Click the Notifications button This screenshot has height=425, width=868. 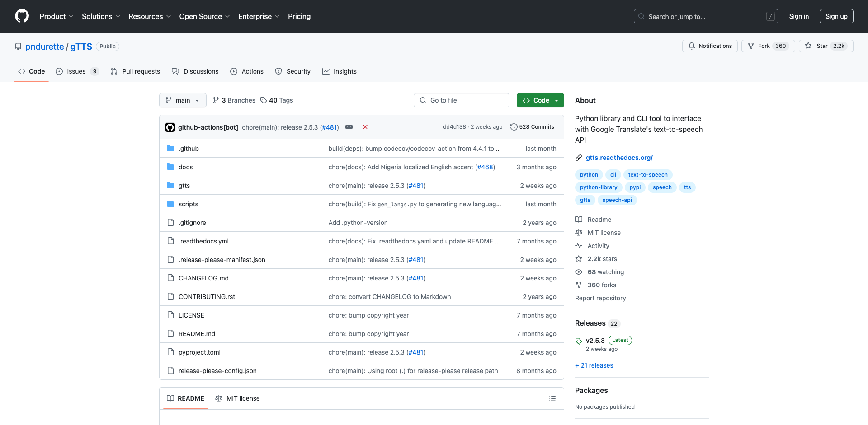710,46
